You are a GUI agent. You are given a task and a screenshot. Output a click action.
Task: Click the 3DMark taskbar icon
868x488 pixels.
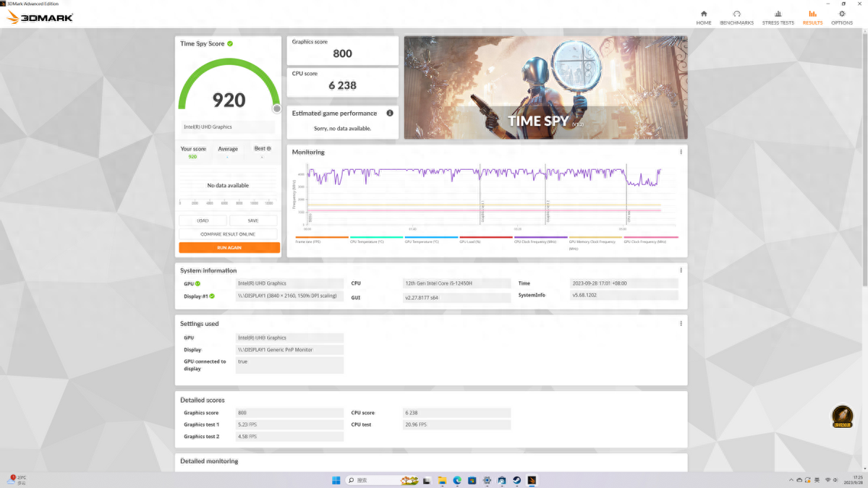(532, 480)
